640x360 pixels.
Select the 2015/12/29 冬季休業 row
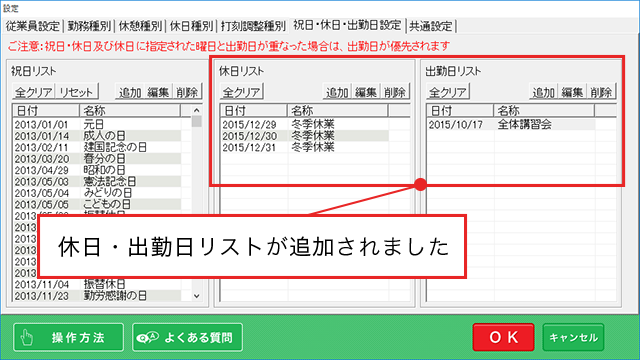(305, 124)
